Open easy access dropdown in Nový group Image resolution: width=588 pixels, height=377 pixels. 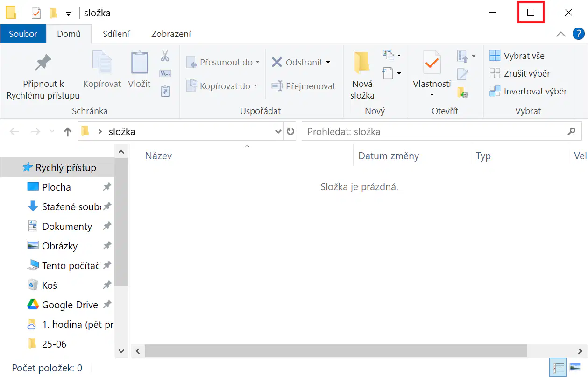[x=392, y=73]
